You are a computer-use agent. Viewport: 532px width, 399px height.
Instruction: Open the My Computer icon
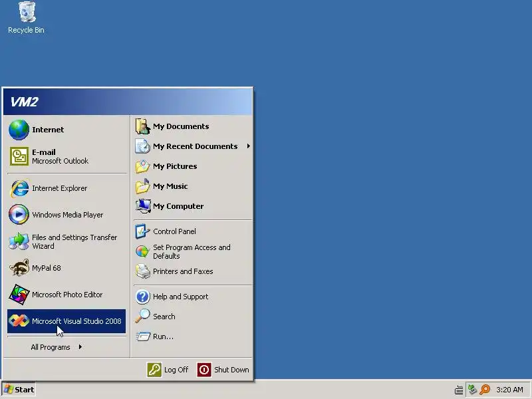pyautogui.click(x=142, y=206)
